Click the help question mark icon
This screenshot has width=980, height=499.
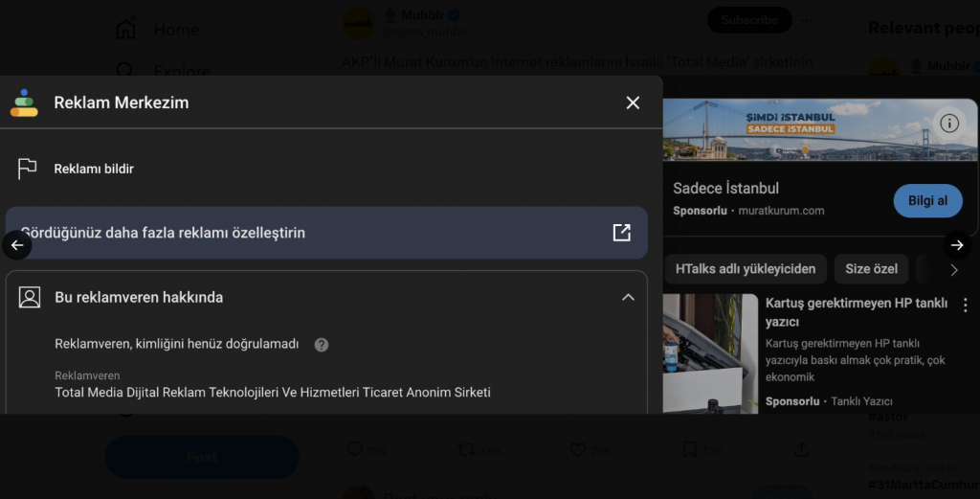(x=322, y=345)
